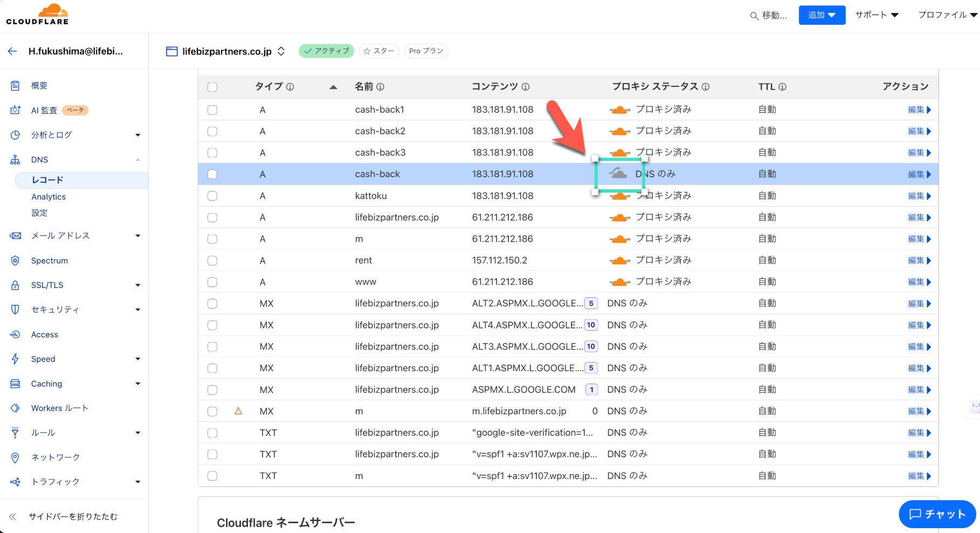This screenshot has height=533, width=980.
Task: Check the kattoku record checkbox
Action: [212, 196]
